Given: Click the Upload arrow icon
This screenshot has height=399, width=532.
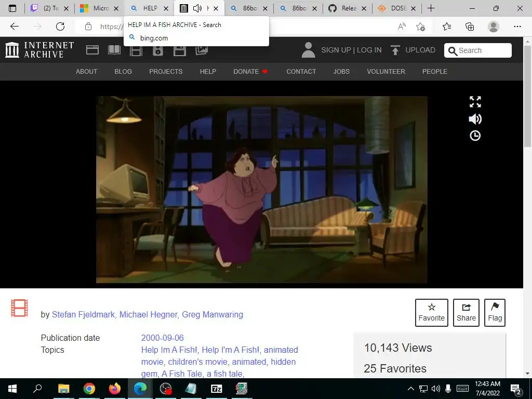Looking at the screenshot, I should [395, 50].
